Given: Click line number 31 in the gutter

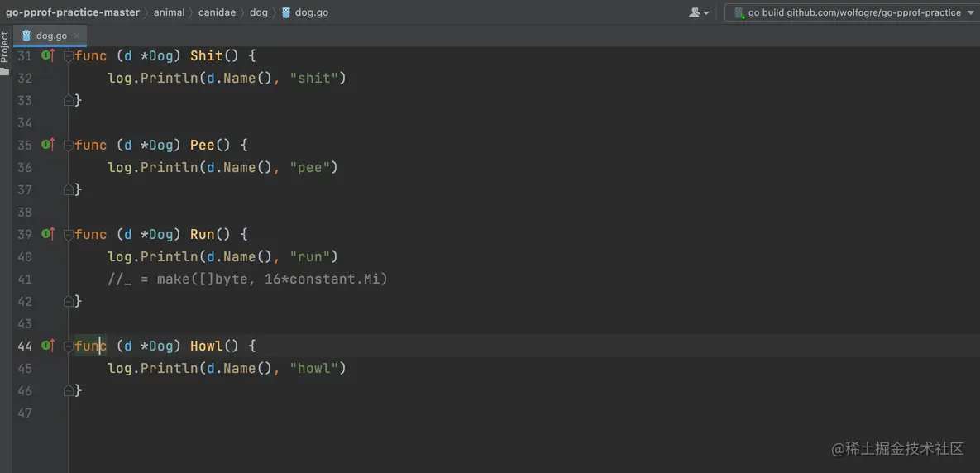Looking at the screenshot, I should [x=24, y=56].
